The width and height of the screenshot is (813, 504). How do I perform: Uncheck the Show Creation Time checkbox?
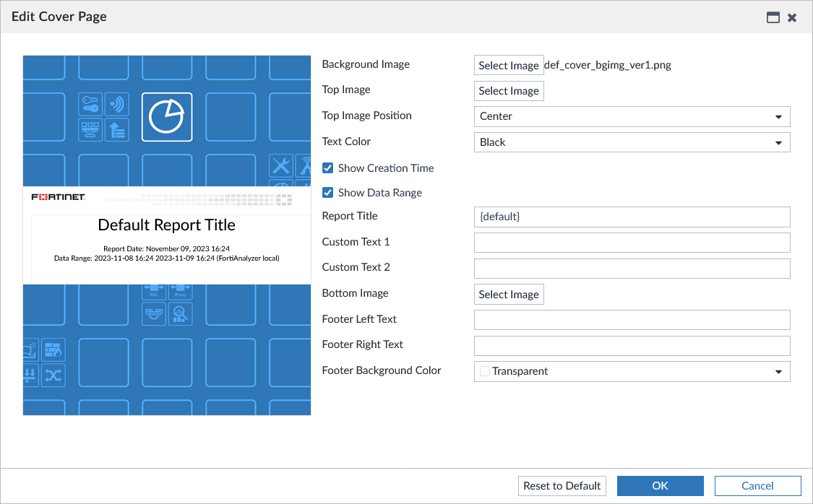pos(328,168)
